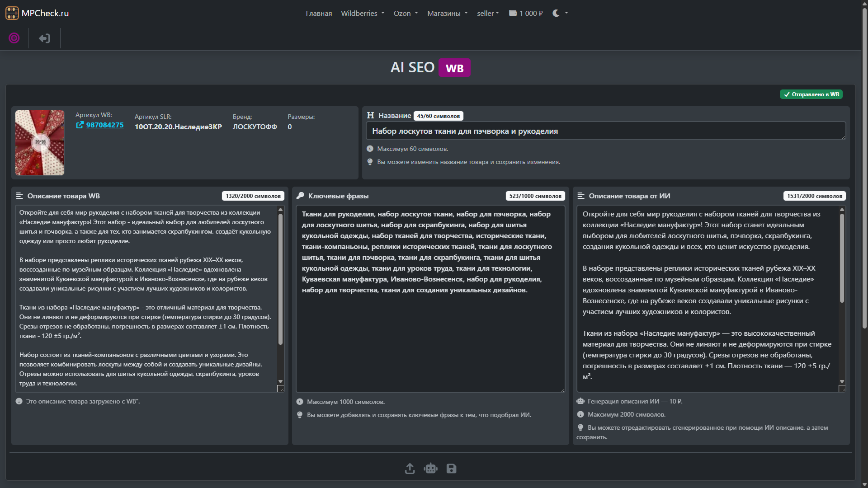Screen dimensions: 868x488
Task: Click the 1320/2000 символов counter badge
Action: [x=253, y=196]
